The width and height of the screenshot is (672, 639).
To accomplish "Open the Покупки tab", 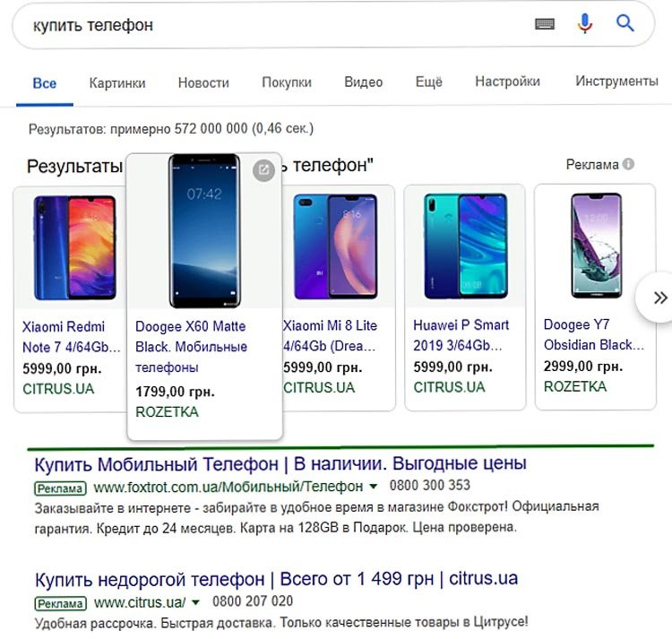I will click(x=287, y=82).
